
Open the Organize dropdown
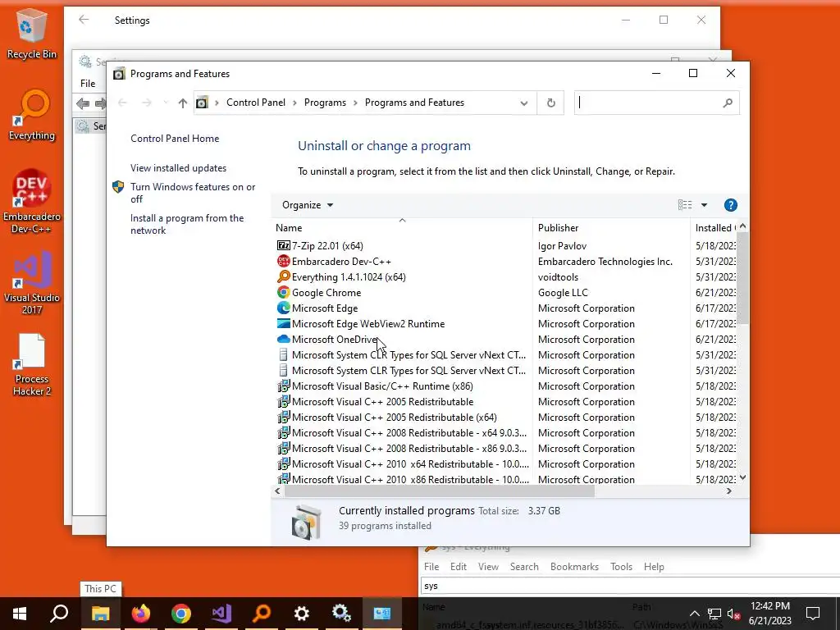click(308, 205)
